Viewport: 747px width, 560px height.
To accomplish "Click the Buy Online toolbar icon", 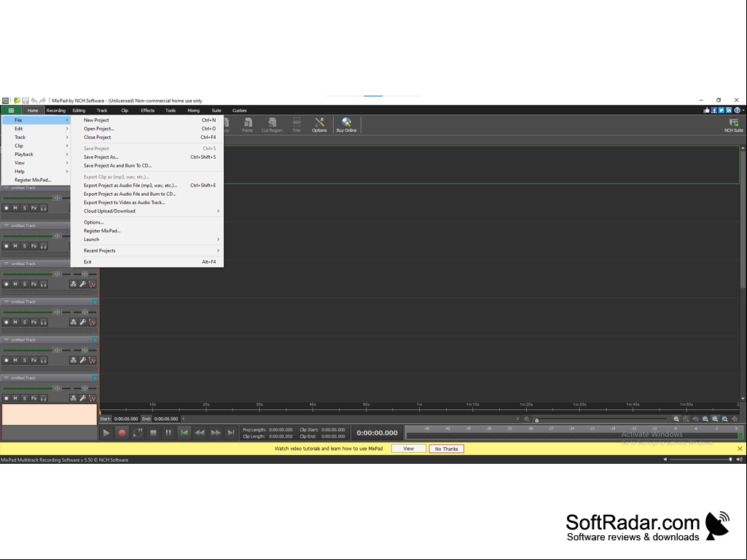I will [346, 125].
